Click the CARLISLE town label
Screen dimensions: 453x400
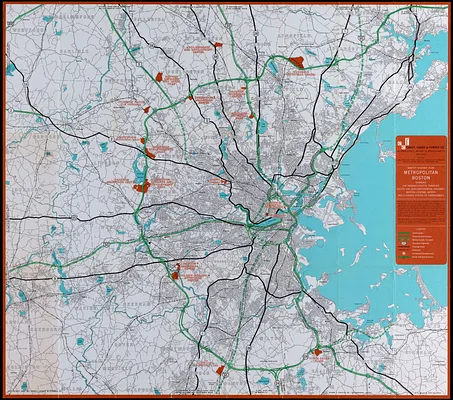(x=74, y=52)
